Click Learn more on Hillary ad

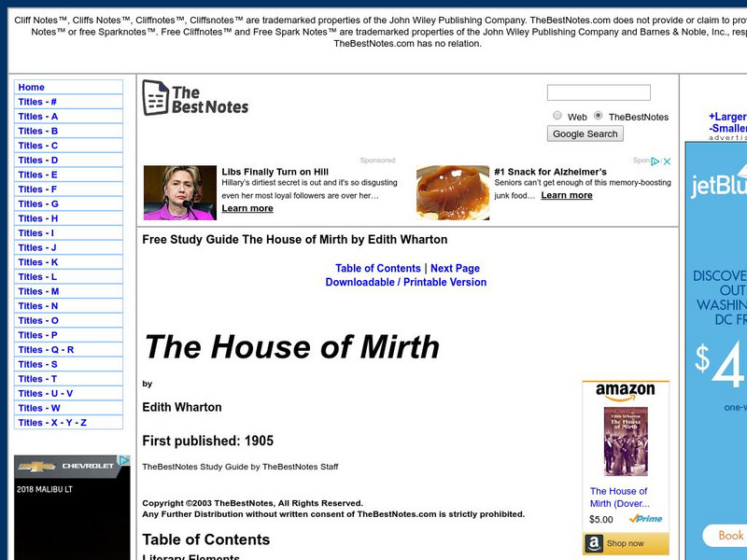[x=247, y=208]
